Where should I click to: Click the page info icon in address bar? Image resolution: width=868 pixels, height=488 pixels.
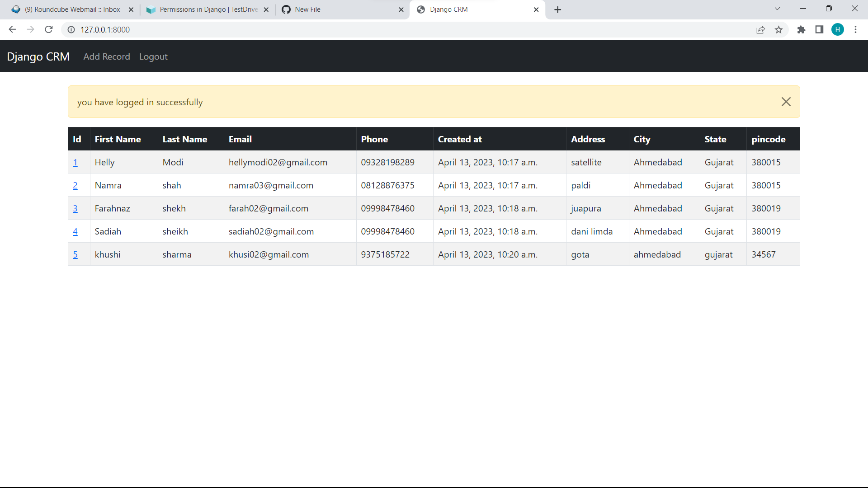point(71,29)
